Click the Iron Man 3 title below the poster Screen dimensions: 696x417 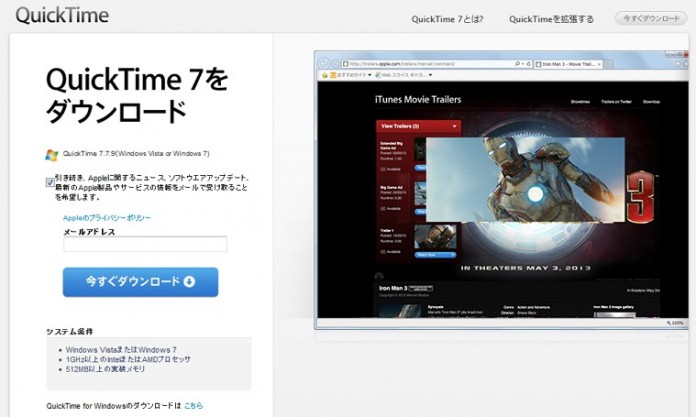click(x=393, y=288)
